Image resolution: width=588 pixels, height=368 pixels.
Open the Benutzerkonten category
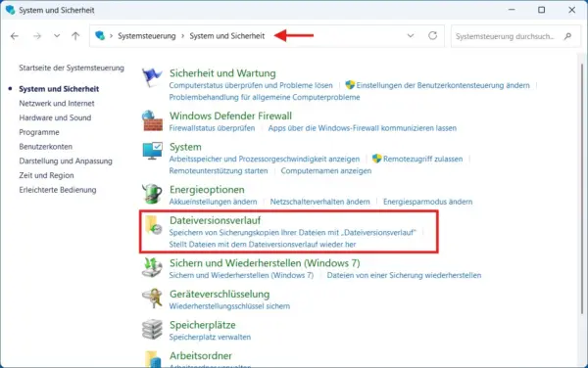point(46,147)
